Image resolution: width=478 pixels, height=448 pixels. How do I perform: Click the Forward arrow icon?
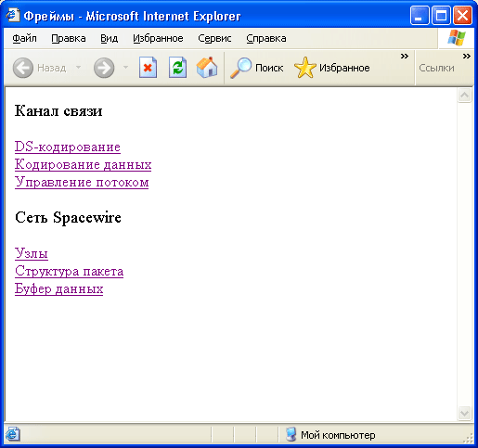pos(104,68)
